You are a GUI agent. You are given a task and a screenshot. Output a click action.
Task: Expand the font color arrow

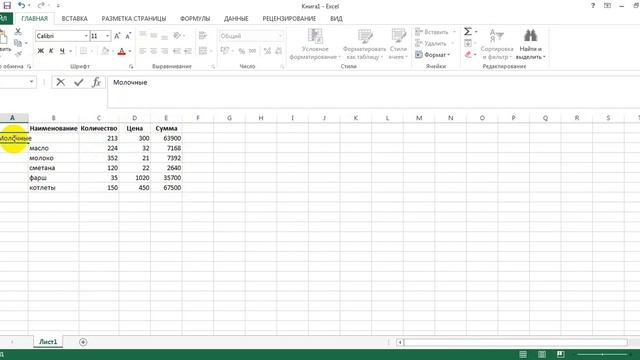(x=130, y=51)
